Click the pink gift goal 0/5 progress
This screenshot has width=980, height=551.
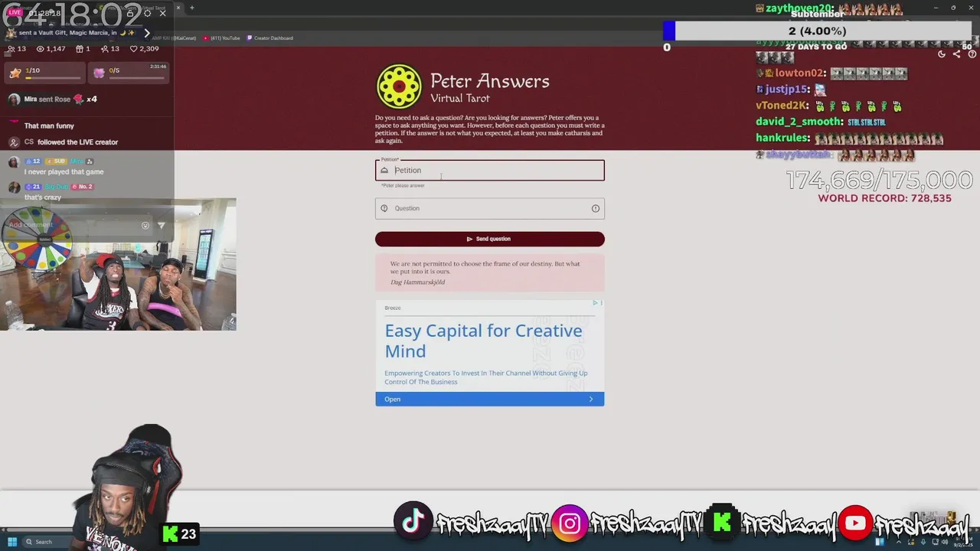[129, 73]
